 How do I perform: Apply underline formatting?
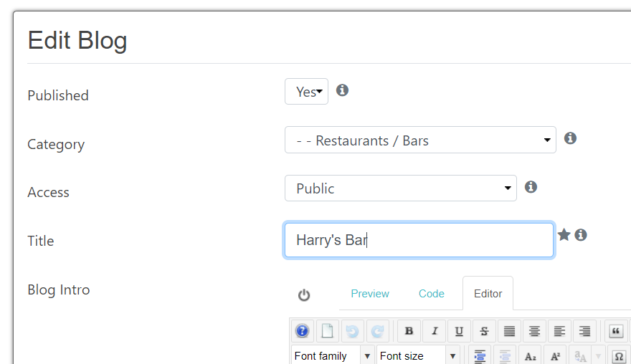coord(459,331)
